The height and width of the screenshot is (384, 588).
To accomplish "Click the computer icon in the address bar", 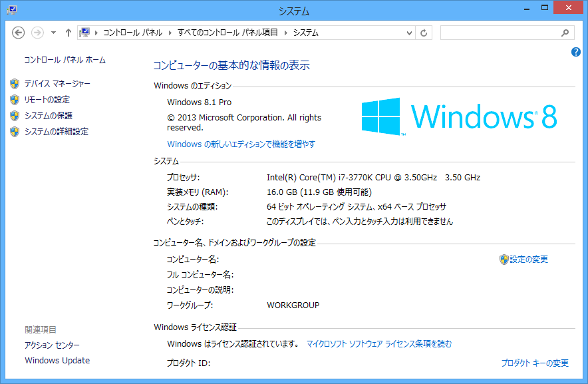I will coord(84,33).
